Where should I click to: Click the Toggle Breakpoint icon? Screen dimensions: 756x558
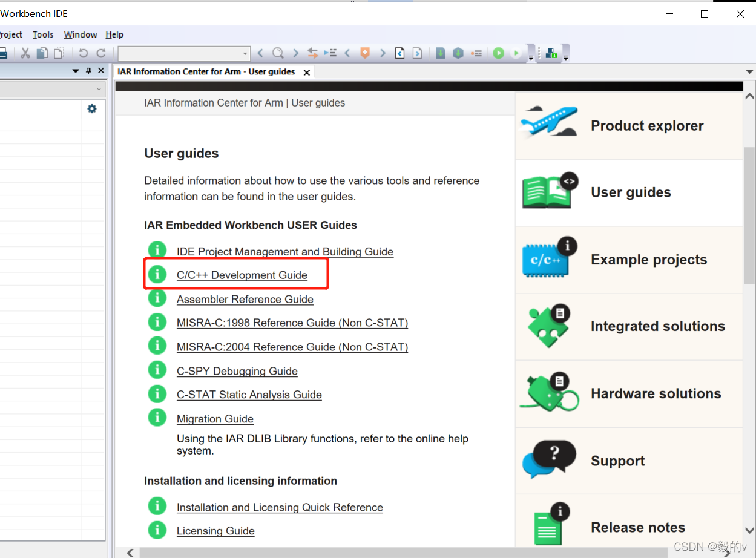click(x=476, y=53)
